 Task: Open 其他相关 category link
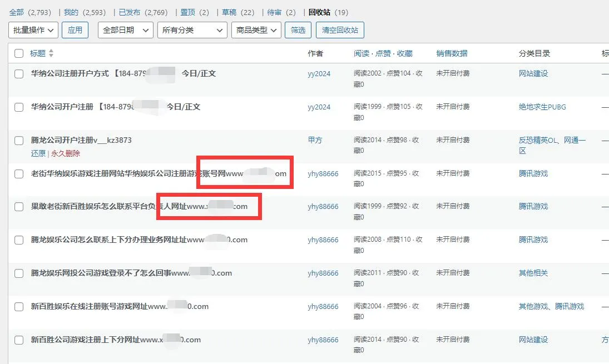pyautogui.click(x=533, y=273)
